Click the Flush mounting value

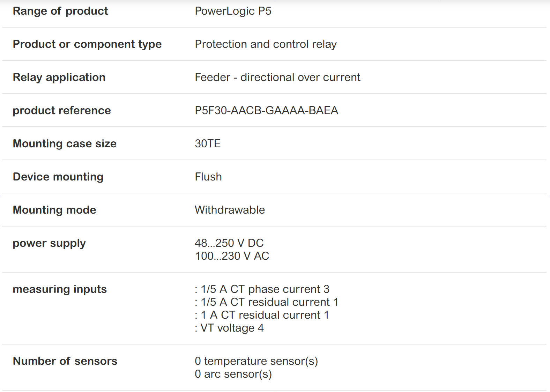pyautogui.click(x=208, y=177)
